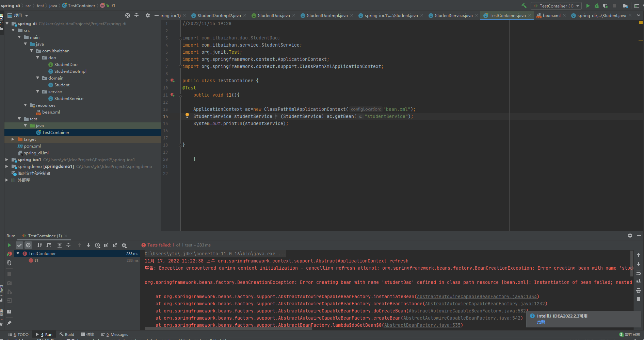Open the 事件日志 event log
The image size is (644, 340).
[x=629, y=335]
